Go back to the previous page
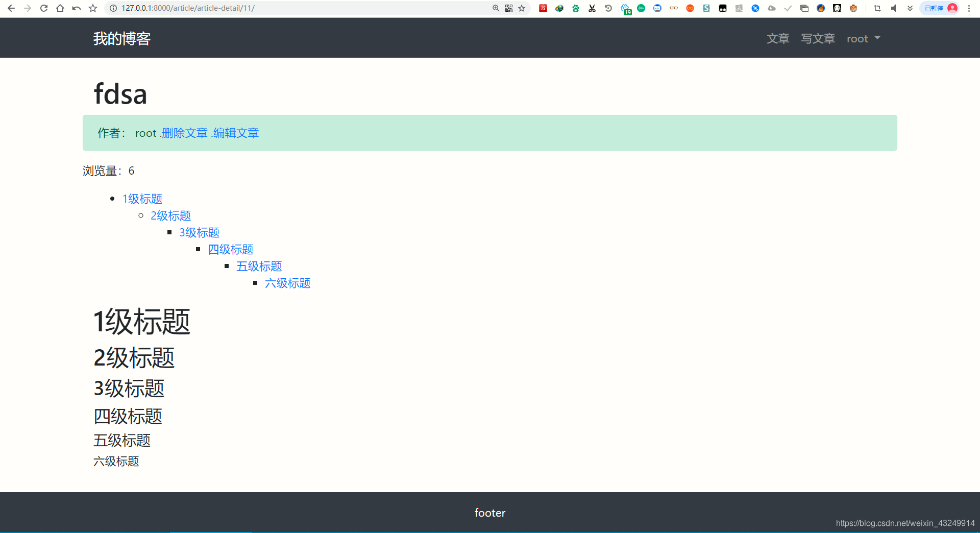This screenshot has height=533, width=980. pyautogui.click(x=11, y=8)
